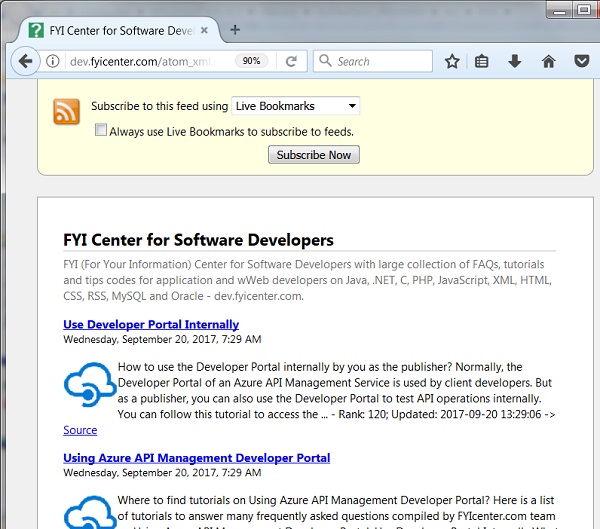Open the site information icon in address bar
This screenshot has height=529, width=600.
(53, 61)
